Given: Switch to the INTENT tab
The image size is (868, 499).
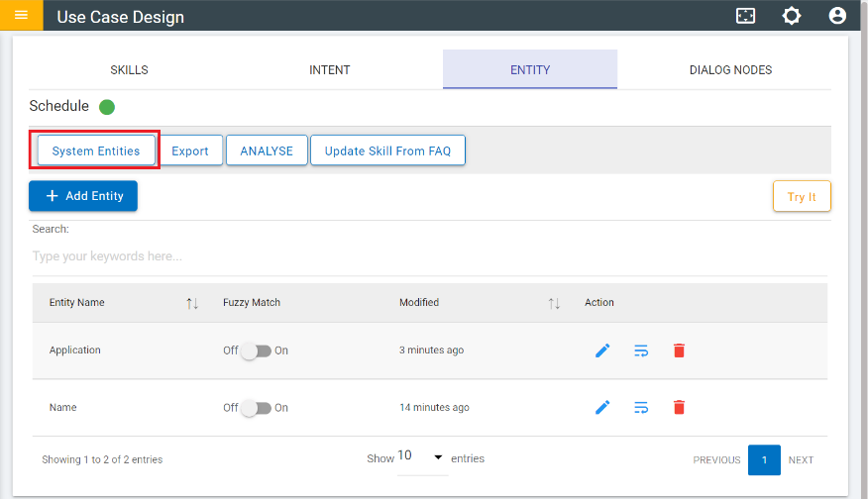Looking at the screenshot, I should 329,70.
